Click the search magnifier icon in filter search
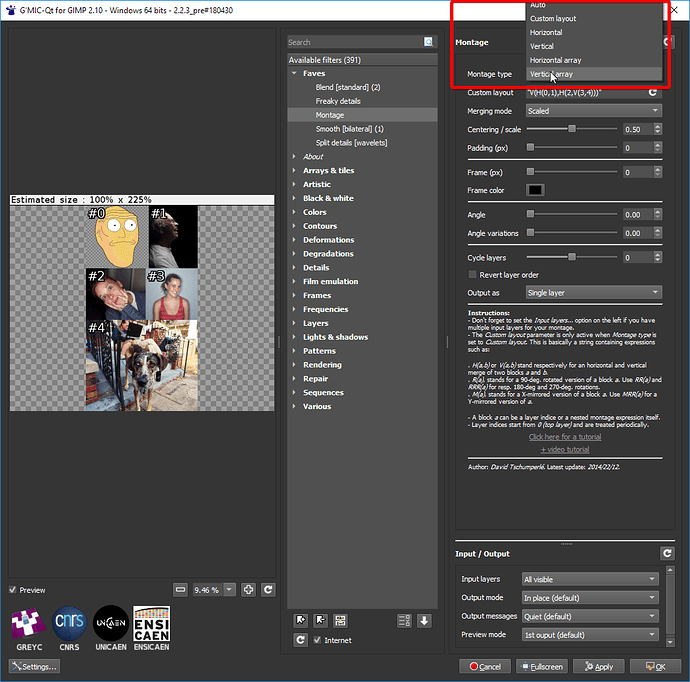This screenshot has width=690, height=682. tap(428, 42)
